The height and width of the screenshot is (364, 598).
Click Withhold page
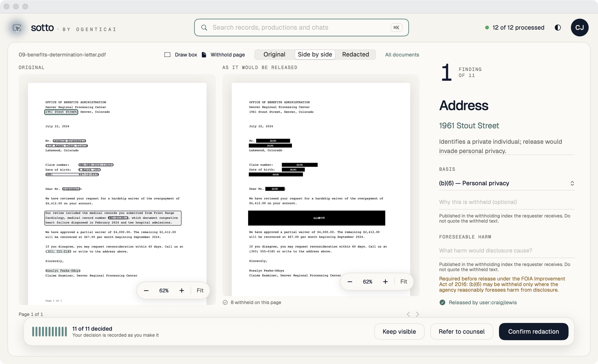[x=223, y=55]
